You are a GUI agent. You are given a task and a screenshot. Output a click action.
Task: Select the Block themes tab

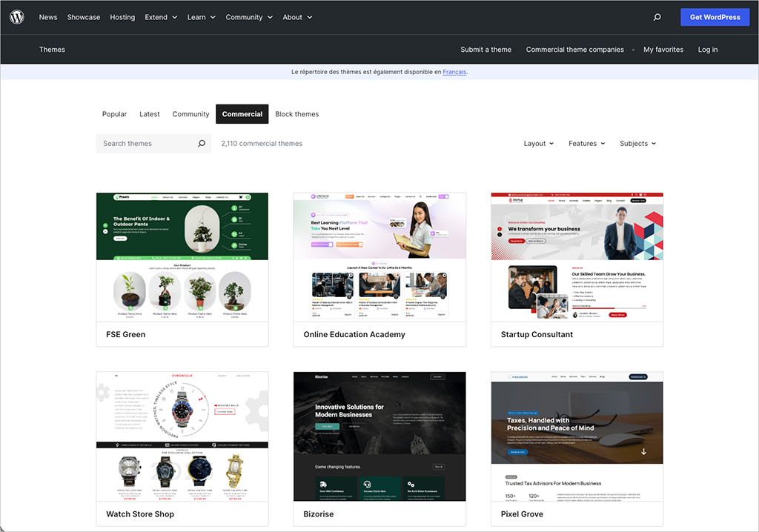[296, 114]
